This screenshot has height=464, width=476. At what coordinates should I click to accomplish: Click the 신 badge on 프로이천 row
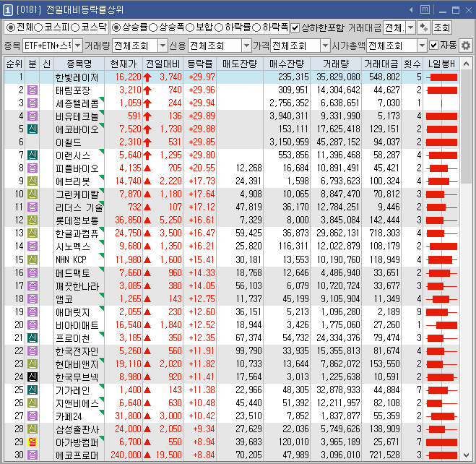[33, 338]
